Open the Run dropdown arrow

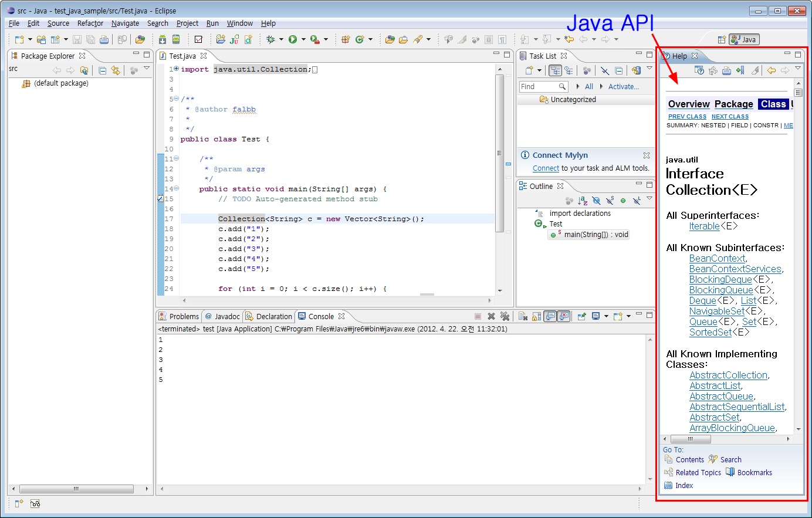[x=303, y=39]
